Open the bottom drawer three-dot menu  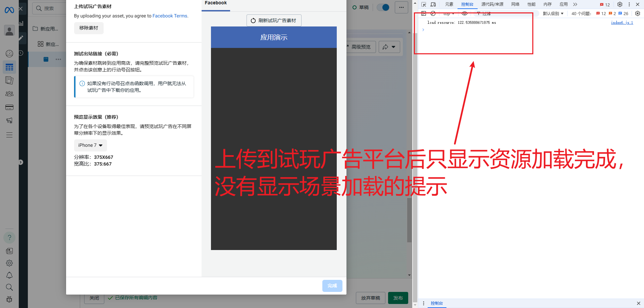(x=424, y=303)
